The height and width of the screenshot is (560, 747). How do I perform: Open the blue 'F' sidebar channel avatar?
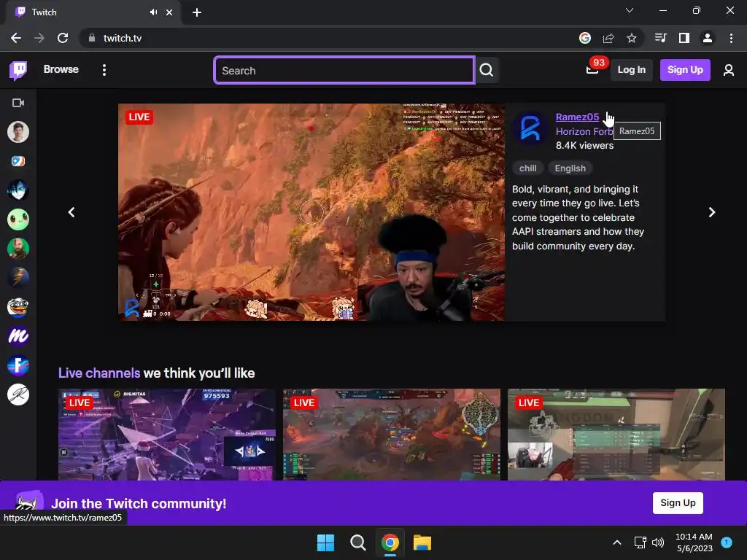pos(18,365)
